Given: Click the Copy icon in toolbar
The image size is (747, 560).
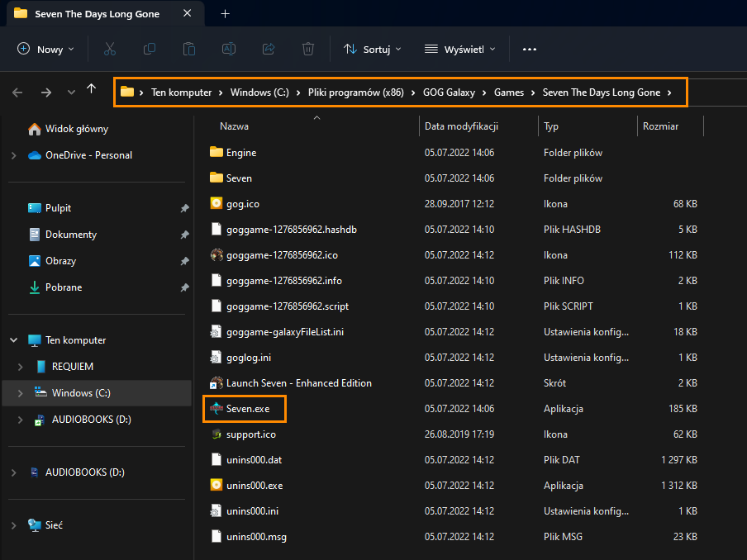Looking at the screenshot, I should pos(150,49).
